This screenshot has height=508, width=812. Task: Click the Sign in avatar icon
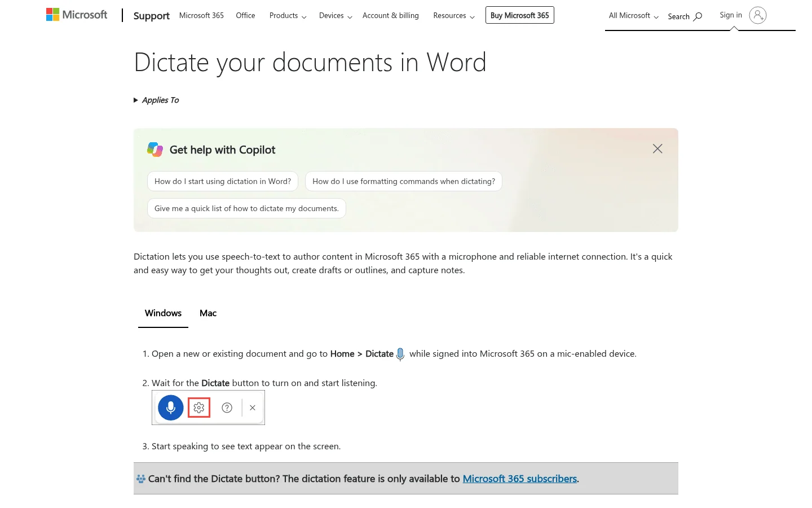coord(757,15)
